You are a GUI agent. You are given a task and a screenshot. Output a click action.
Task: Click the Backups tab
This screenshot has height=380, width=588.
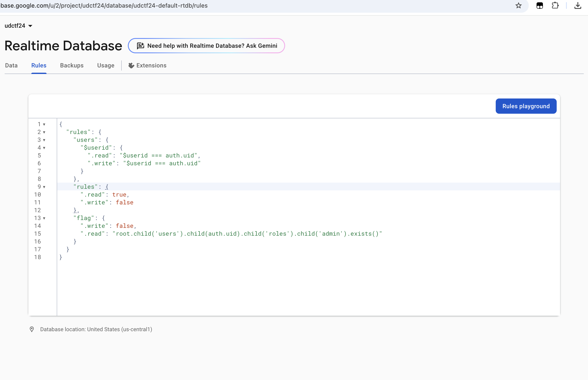click(x=72, y=65)
